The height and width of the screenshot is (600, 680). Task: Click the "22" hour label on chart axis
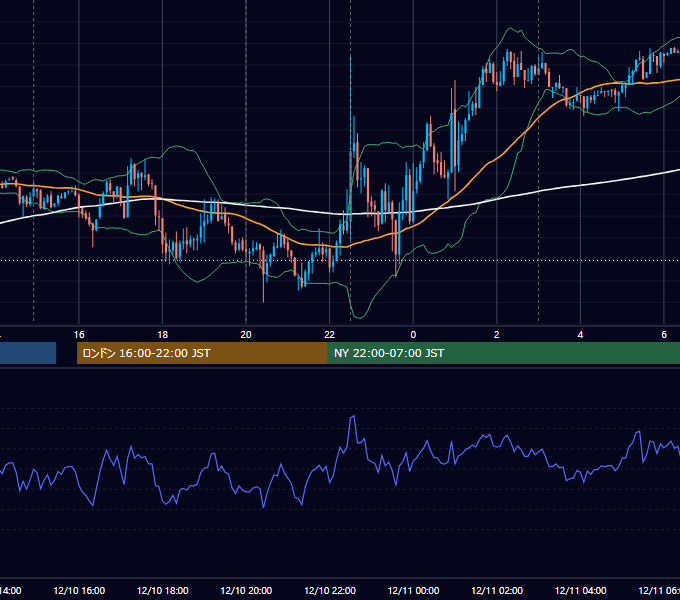pyautogui.click(x=330, y=335)
